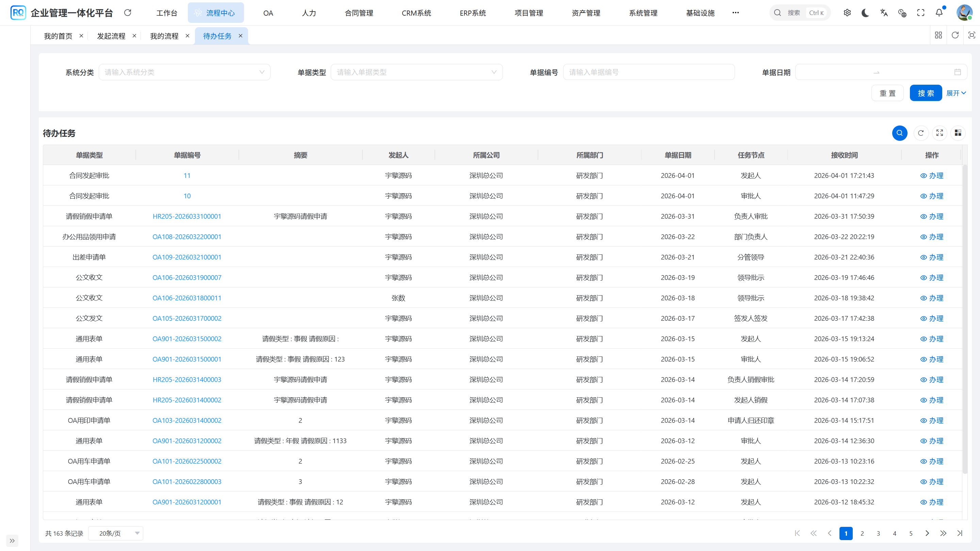Open the CRM系统 top menu
The image size is (980, 551).
[x=416, y=13]
